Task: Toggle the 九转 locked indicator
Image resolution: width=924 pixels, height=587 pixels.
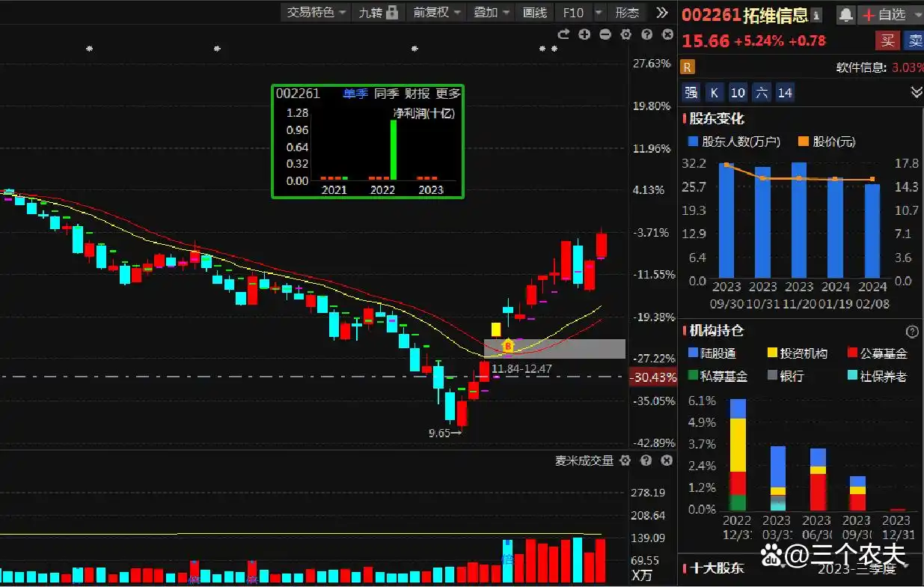Action: click(378, 12)
